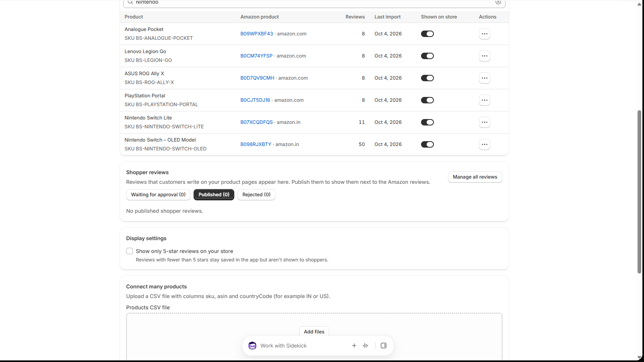The image size is (644, 362).
Task: Open the Sidekick side panel icon
Action: coord(384,346)
